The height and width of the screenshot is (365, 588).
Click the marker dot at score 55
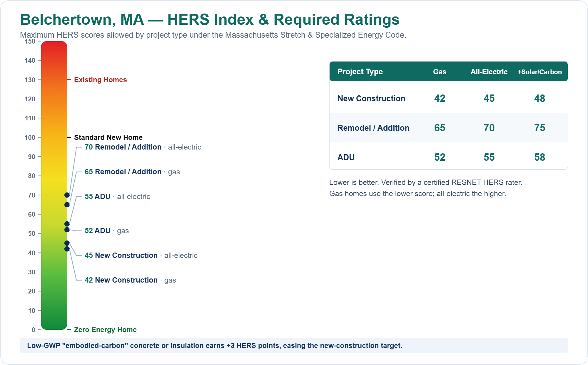[67, 224]
